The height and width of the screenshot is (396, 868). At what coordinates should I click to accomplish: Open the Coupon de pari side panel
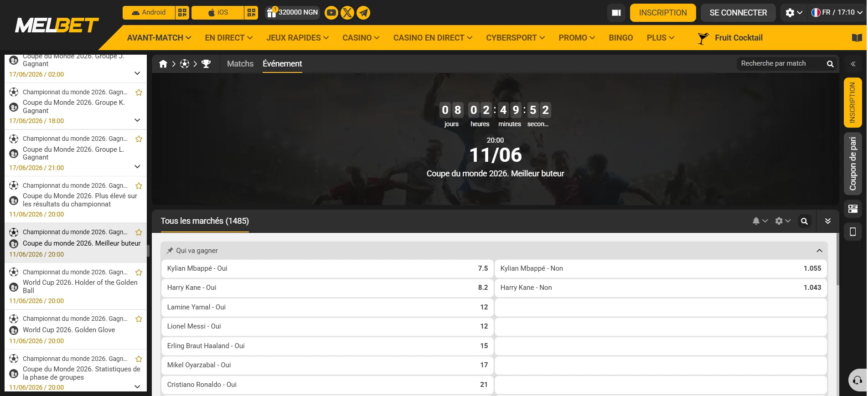[x=852, y=164]
